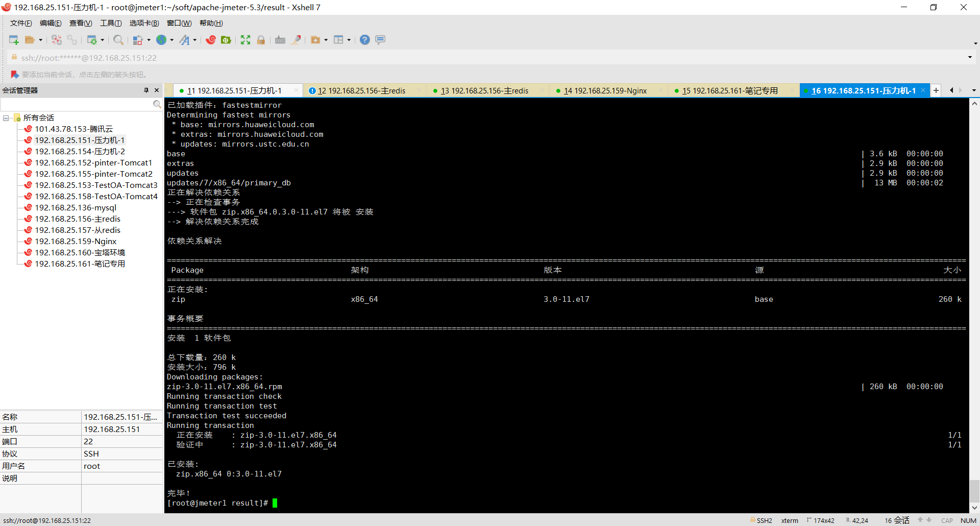Click the Disconnect toolbar icon
This screenshot has width=980, height=526.
point(57,40)
